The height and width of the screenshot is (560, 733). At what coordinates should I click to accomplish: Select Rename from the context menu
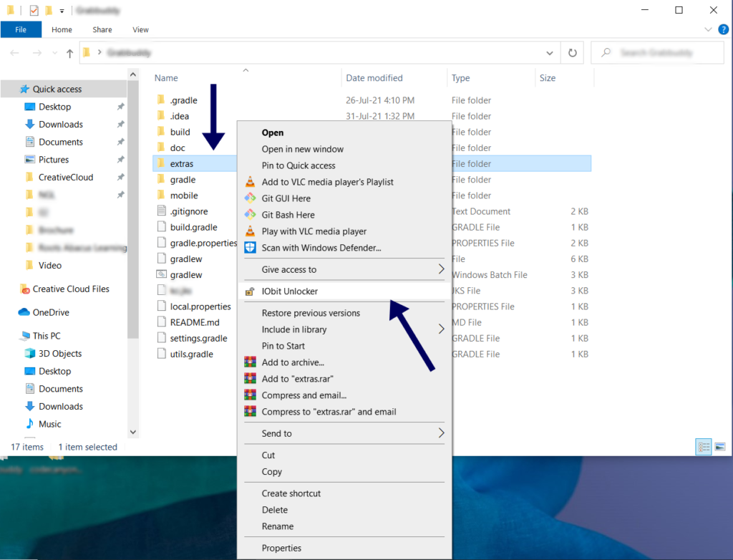click(x=278, y=526)
